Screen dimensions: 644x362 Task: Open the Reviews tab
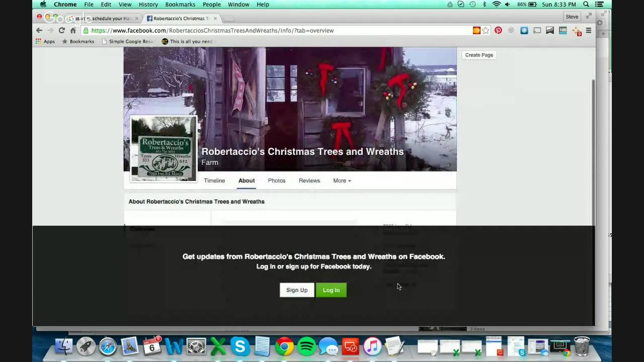[x=309, y=180]
